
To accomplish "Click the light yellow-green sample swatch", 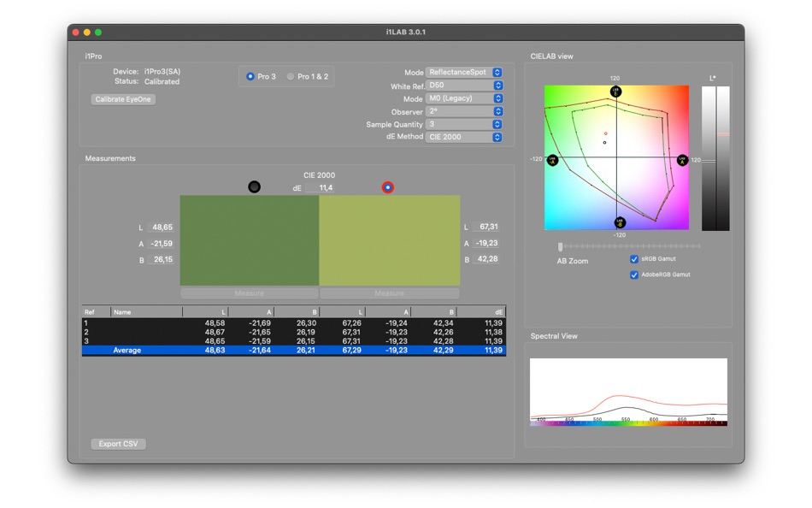I will point(390,240).
